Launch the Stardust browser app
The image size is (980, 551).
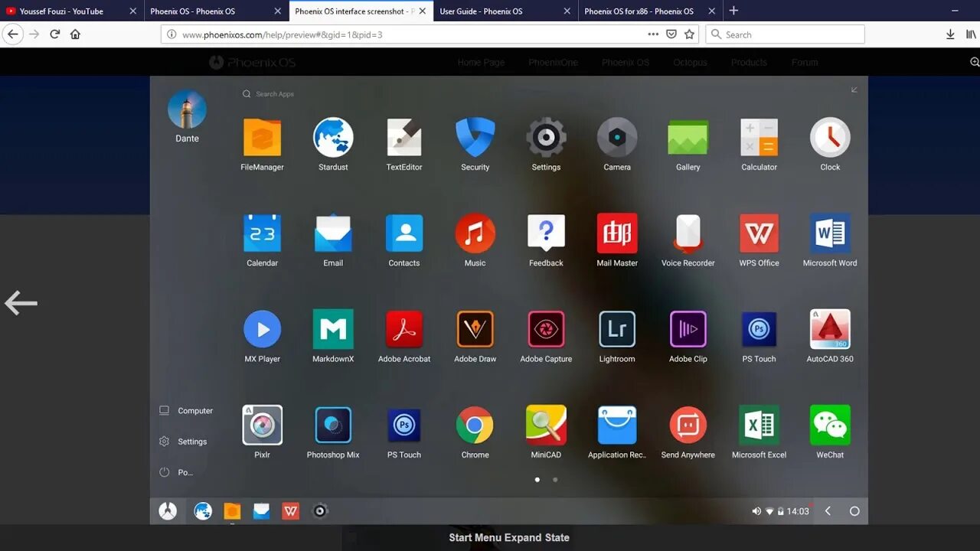click(x=333, y=138)
